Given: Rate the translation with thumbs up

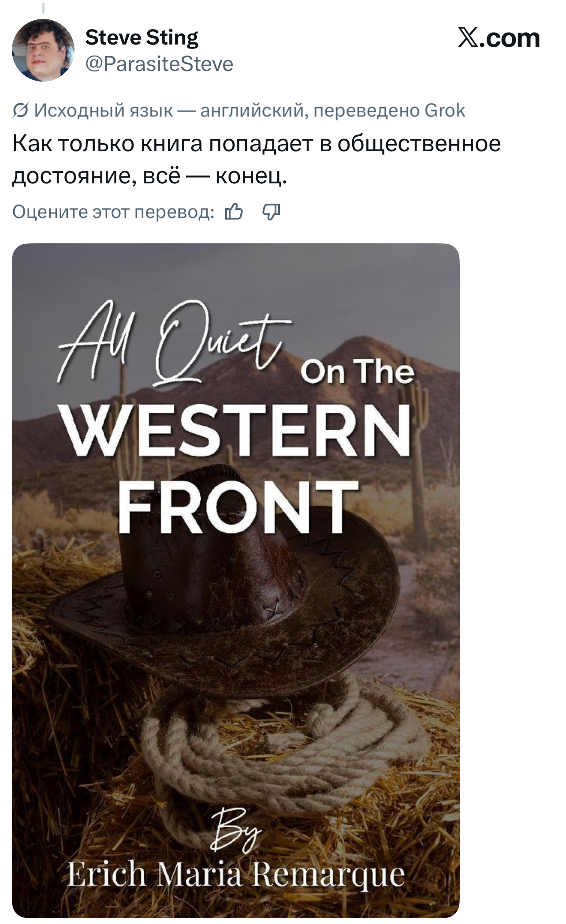Looking at the screenshot, I should tap(234, 212).
